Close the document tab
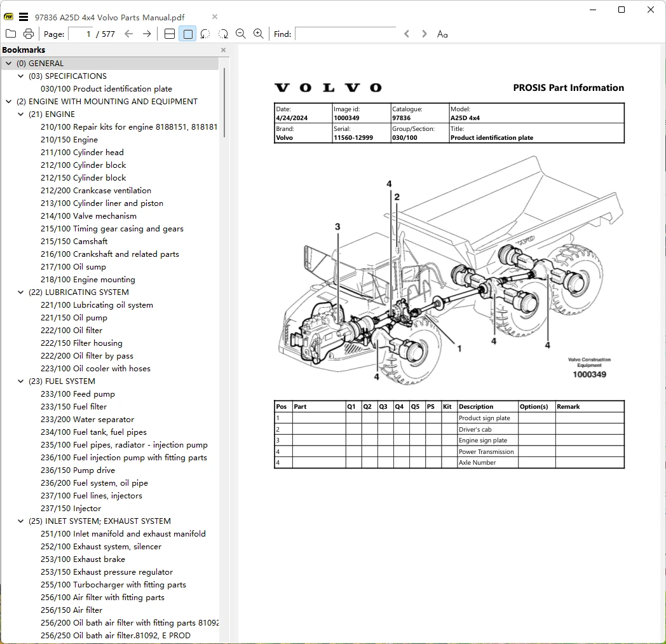 [x=215, y=17]
